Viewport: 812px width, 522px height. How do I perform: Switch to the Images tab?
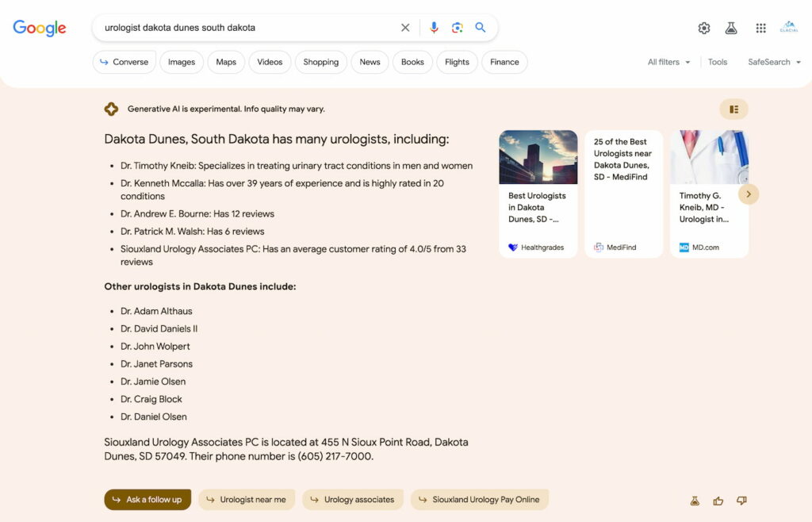point(182,62)
